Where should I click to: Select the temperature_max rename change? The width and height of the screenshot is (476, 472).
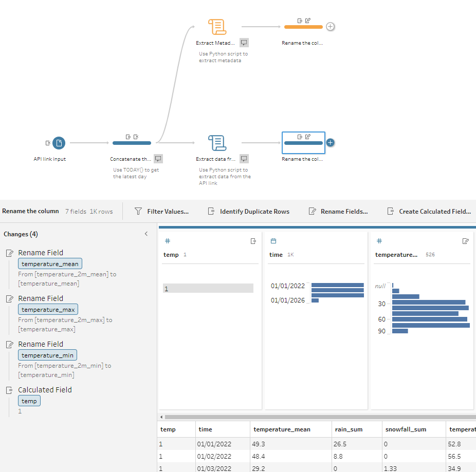(48, 310)
